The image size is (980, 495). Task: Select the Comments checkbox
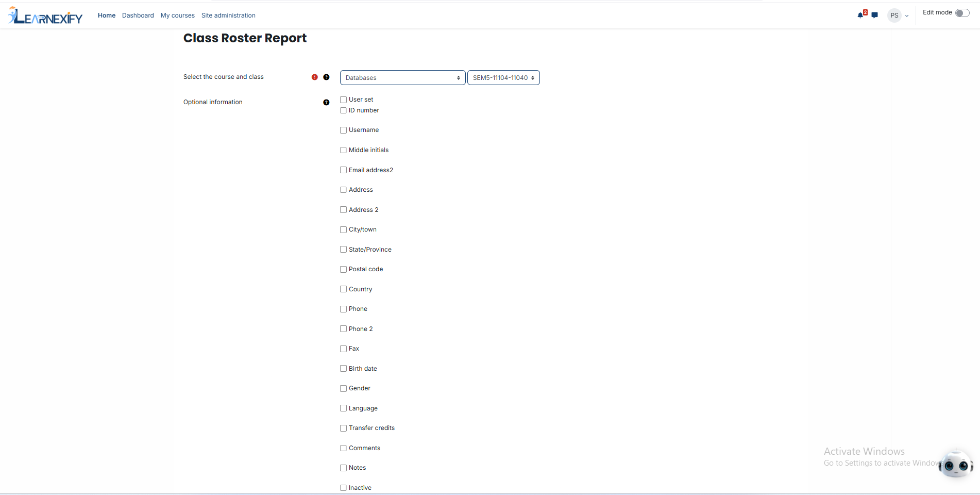point(343,448)
